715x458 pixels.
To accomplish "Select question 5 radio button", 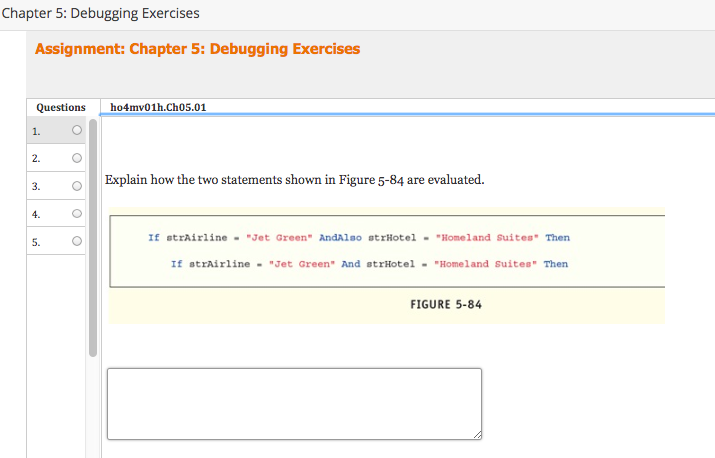I will coord(77,241).
